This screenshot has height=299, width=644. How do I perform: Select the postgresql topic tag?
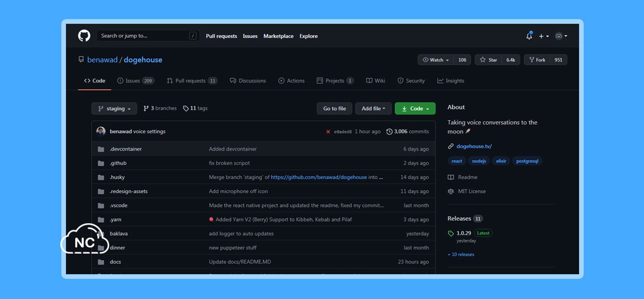(x=527, y=161)
